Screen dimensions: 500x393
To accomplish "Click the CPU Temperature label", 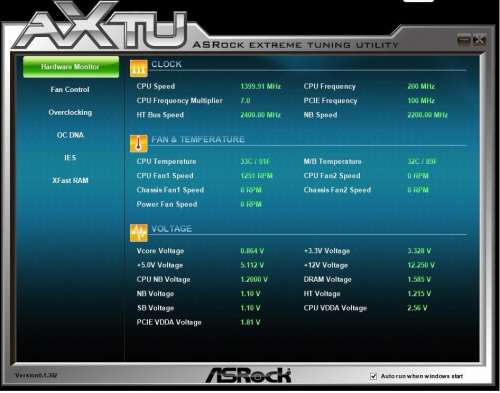I will 166,162.
